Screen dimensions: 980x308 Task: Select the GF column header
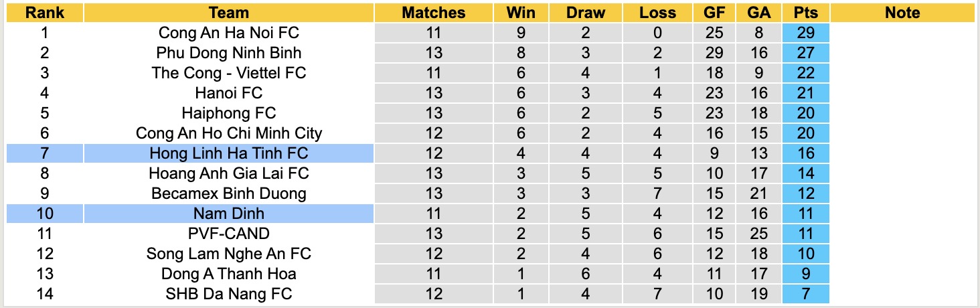pos(715,13)
